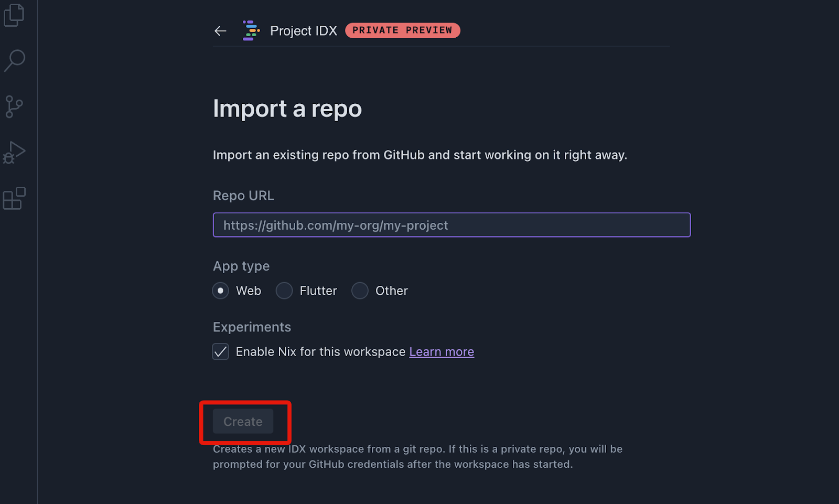Select the Web app type
This screenshot has height=504, width=839.
click(221, 291)
